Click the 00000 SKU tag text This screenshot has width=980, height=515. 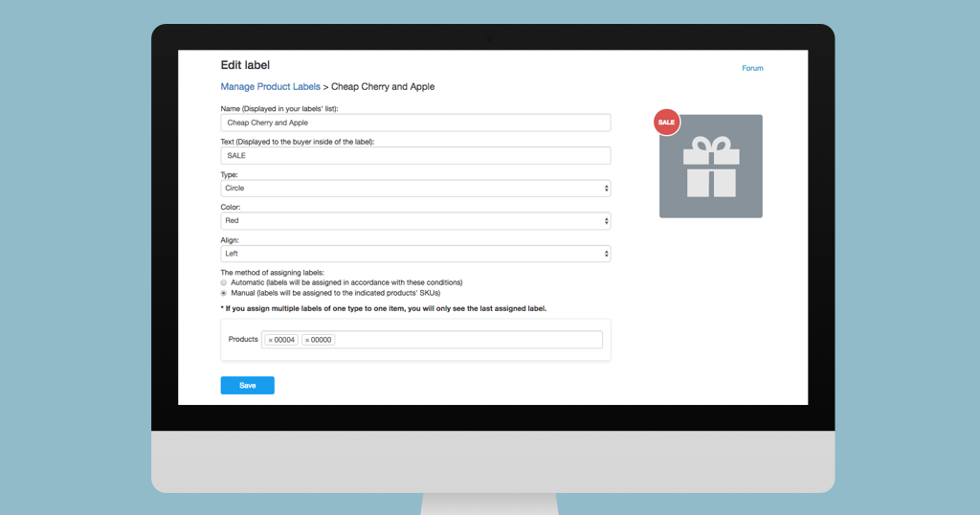coord(321,340)
